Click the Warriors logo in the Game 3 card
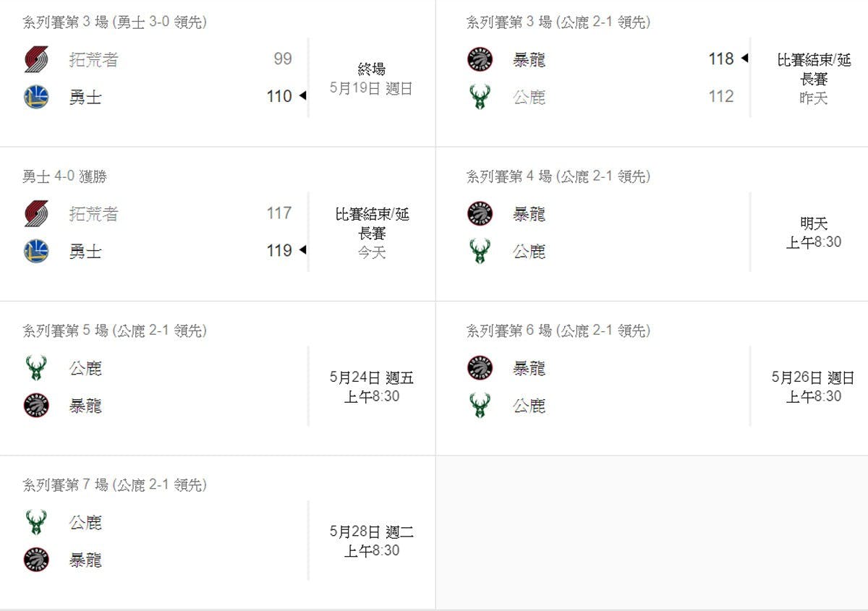The height and width of the screenshot is (611, 868). click(x=36, y=97)
